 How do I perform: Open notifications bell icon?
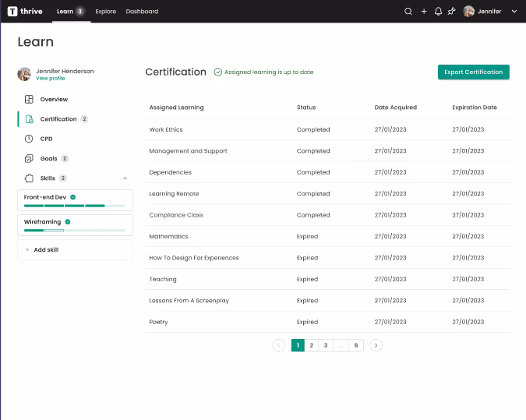tap(438, 12)
